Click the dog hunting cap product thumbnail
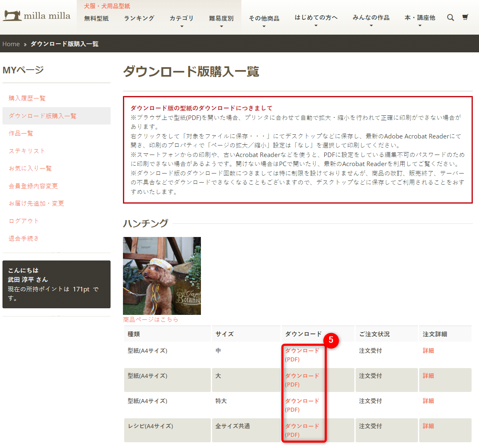The width and height of the screenshot is (479, 448). 162,276
